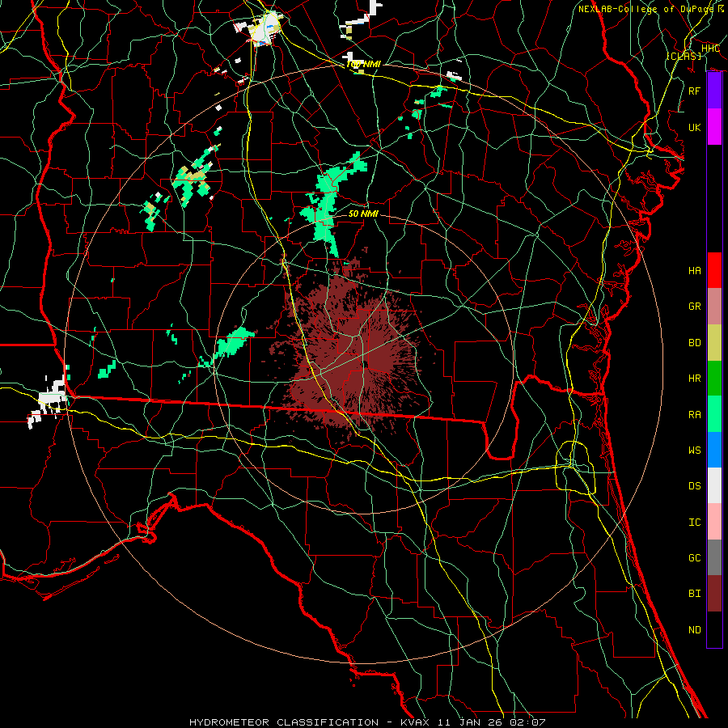Click the IC legend label
The image size is (728, 728).
tap(695, 523)
